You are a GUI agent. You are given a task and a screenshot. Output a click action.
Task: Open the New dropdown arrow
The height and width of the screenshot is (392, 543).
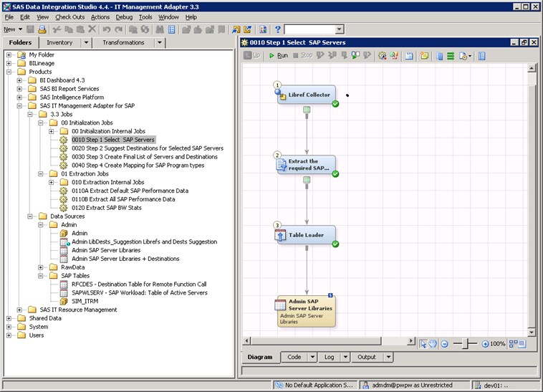[x=21, y=29]
